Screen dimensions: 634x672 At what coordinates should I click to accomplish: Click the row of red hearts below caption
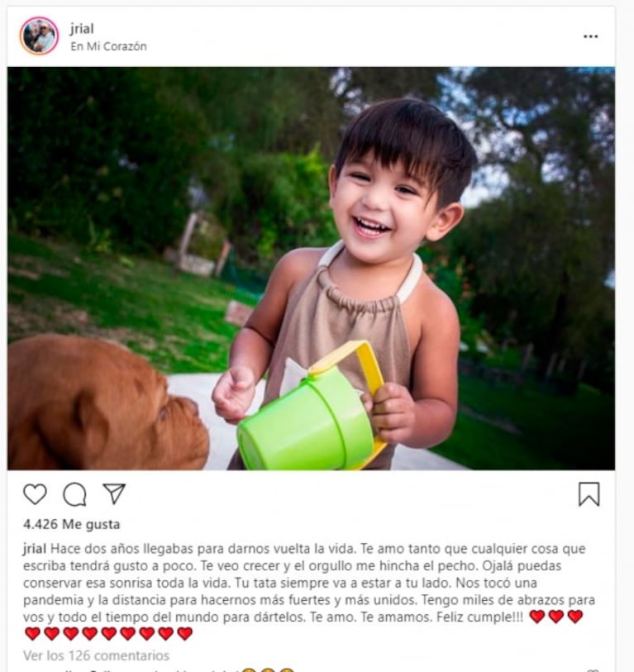[x=109, y=633]
